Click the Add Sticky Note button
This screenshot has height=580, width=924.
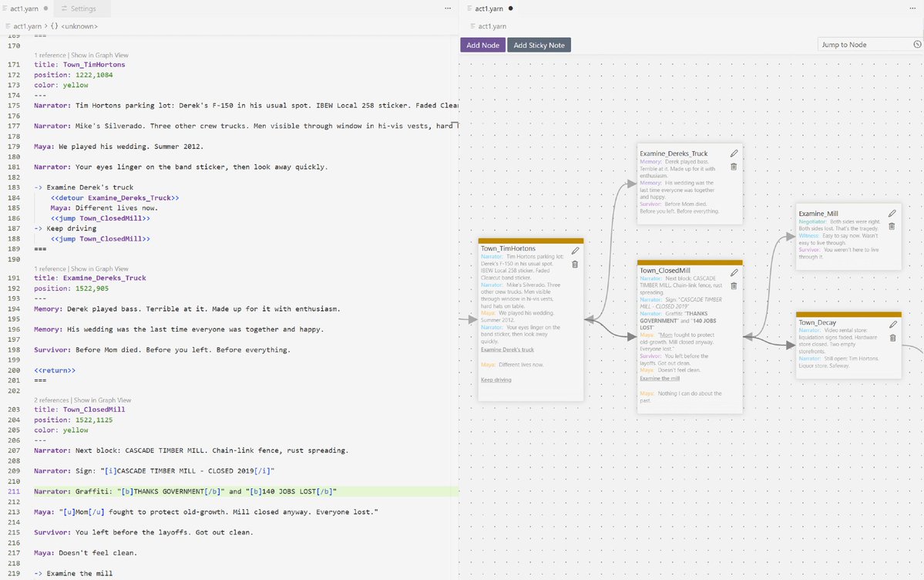point(541,45)
